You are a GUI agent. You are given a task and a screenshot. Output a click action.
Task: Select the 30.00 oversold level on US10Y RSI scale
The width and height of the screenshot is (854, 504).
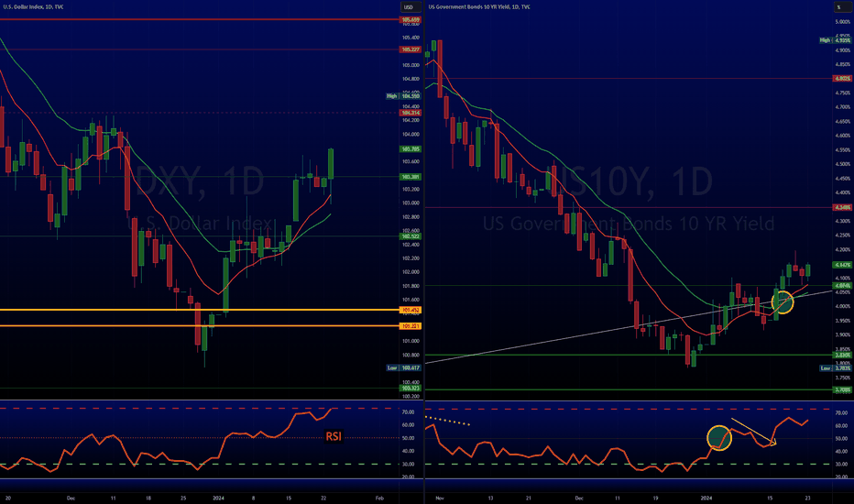point(841,465)
